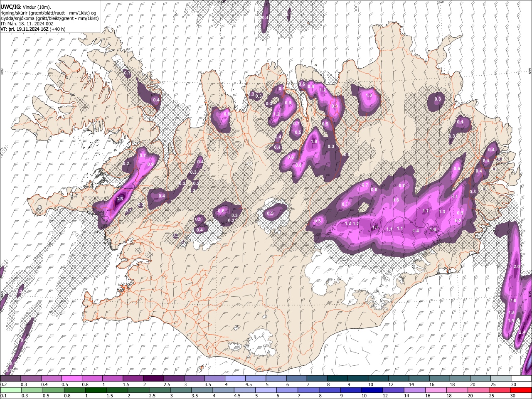Click the 'UWC/IG' title text
This screenshot has width=532, height=399.
click(10, 7)
